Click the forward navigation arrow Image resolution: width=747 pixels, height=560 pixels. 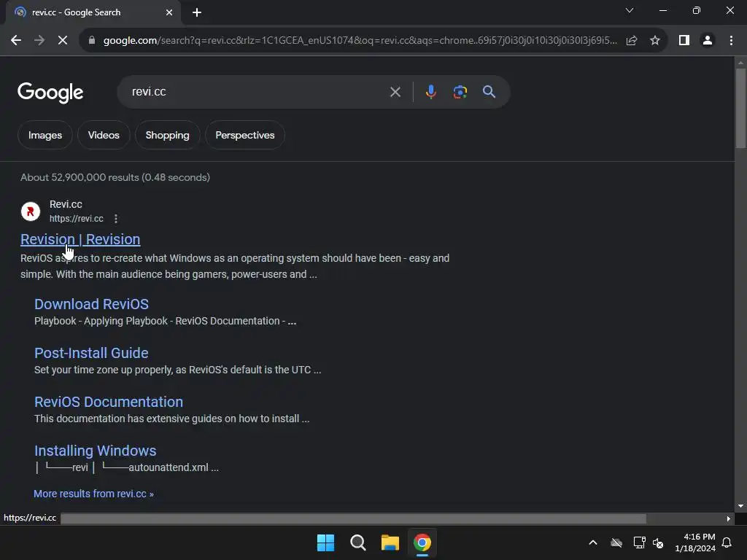tap(39, 41)
